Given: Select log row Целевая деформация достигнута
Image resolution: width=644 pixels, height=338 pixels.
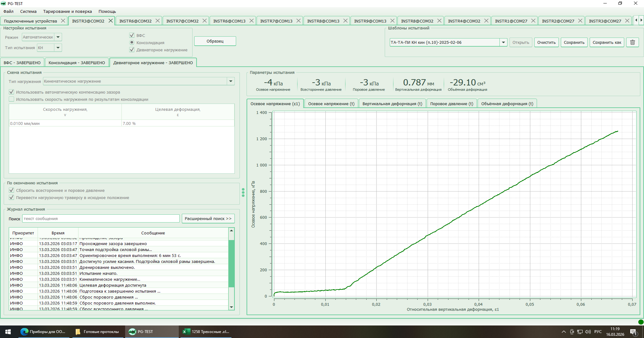Looking at the screenshot, I should [119, 285].
